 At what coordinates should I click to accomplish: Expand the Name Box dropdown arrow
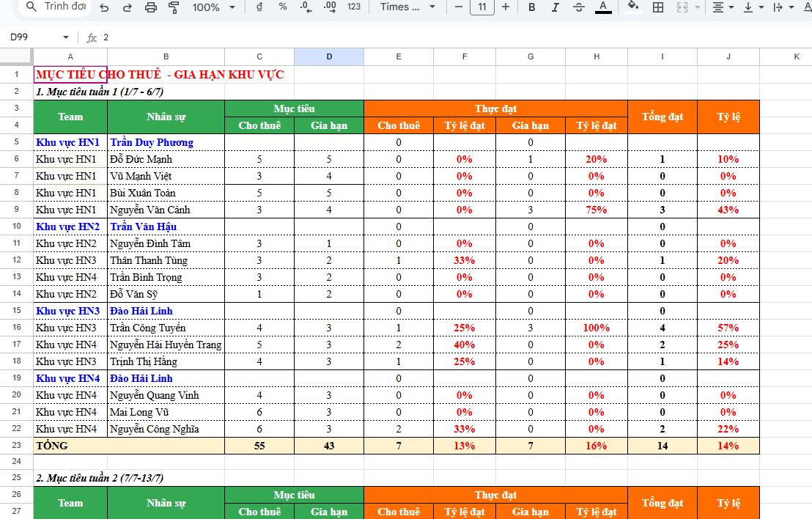click(66, 37)
